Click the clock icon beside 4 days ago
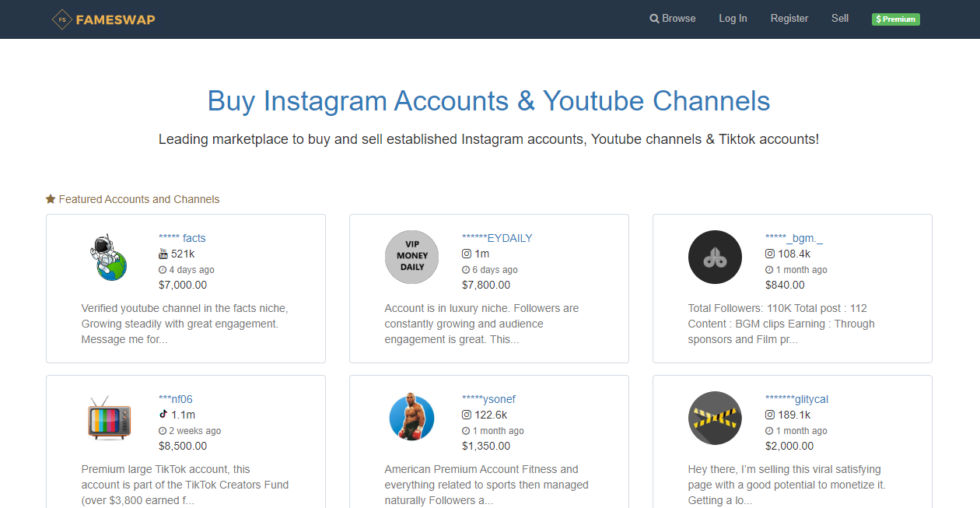Screen dimensions: 980x508 pyautogui.click(x=163, y=270)
